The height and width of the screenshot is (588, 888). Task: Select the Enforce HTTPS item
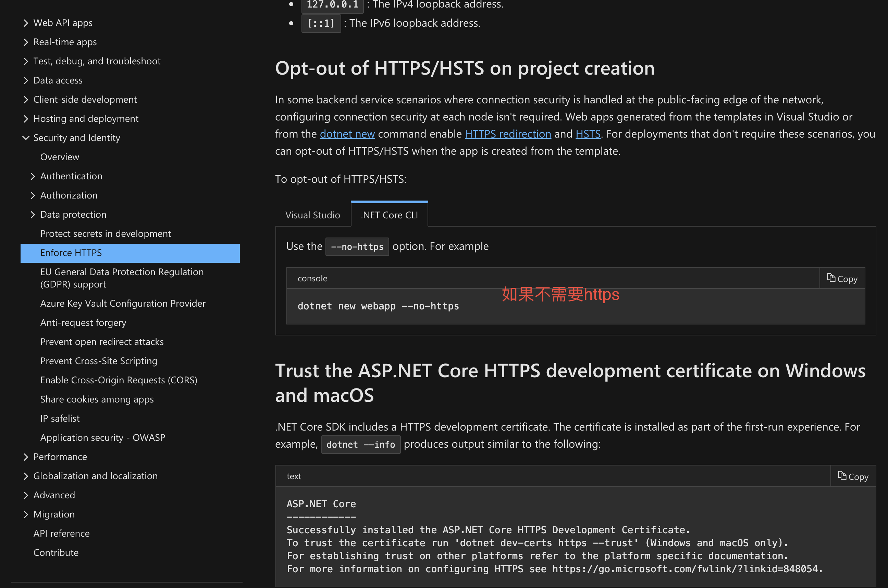[71, 253]
